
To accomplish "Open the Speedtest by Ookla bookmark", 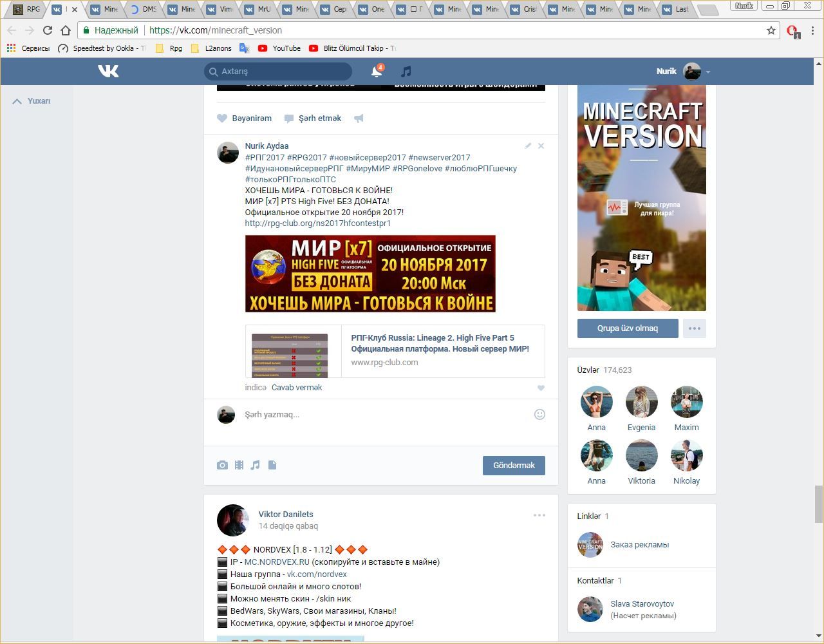I will (x=102, y=48).
